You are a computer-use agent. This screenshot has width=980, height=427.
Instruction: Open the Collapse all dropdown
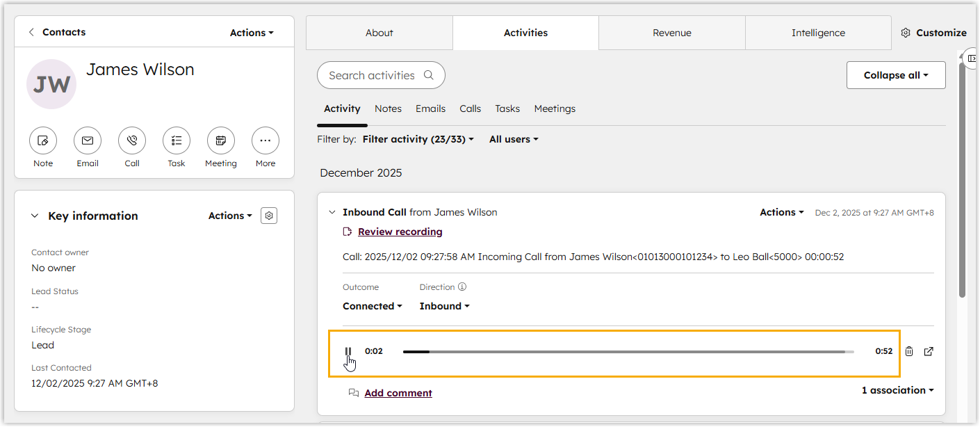click(x=895, y=75)
